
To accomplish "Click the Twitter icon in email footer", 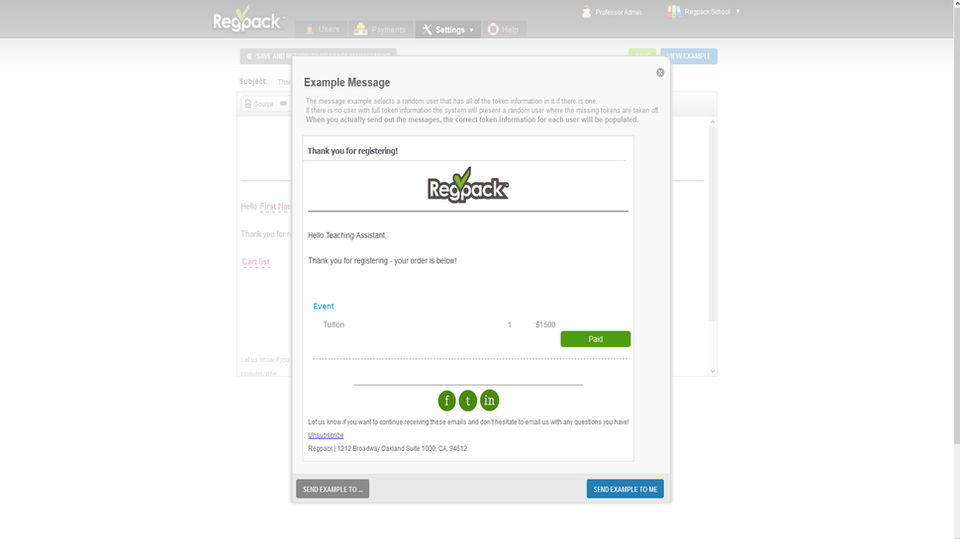I will [x=468, y=401].
